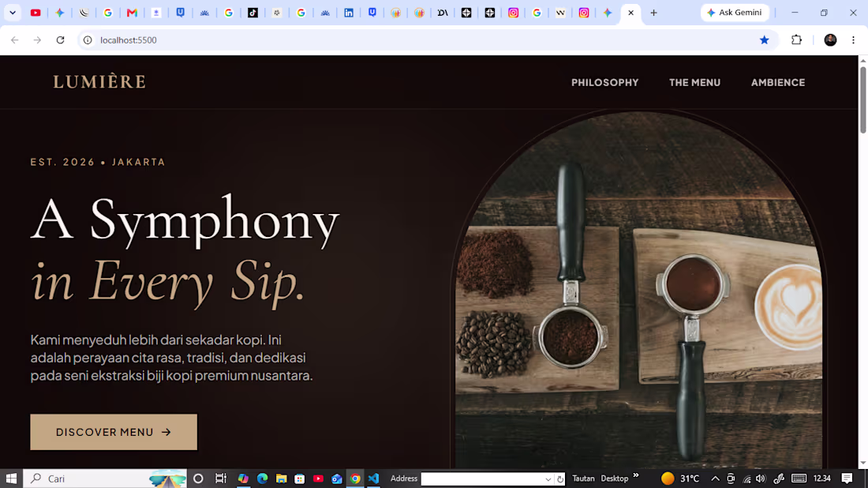Open the Wi-Fi network tray icon
The width and height of the screenshot is (868, 488).
746,479
